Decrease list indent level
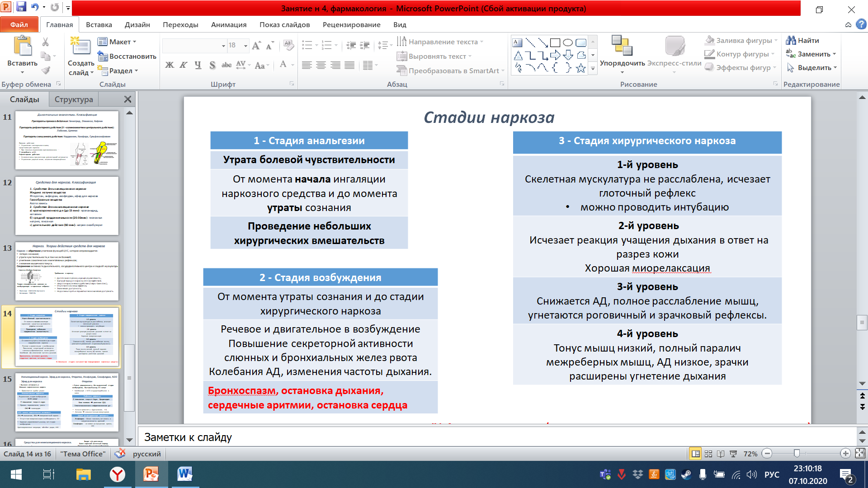This screenshot has width=868, height=488. 351,45
